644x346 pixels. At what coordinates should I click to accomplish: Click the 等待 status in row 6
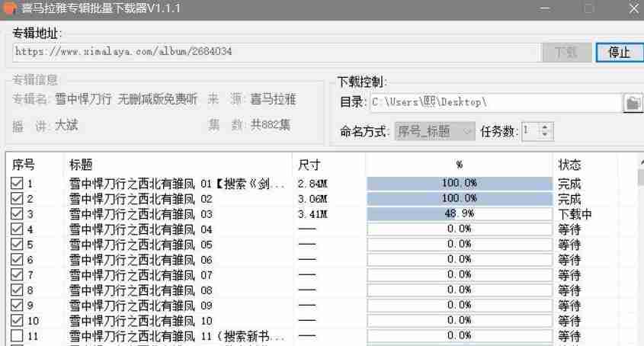tap(569, 260)
